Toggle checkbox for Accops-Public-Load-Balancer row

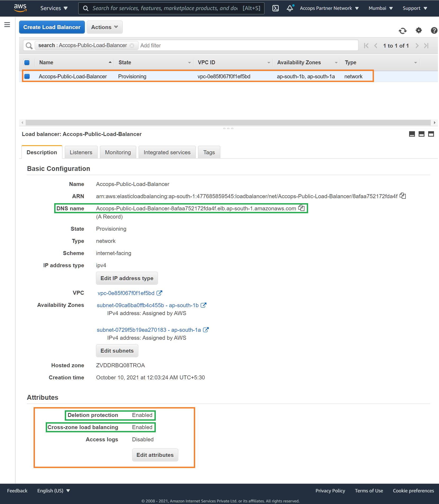tap(27, 76)
